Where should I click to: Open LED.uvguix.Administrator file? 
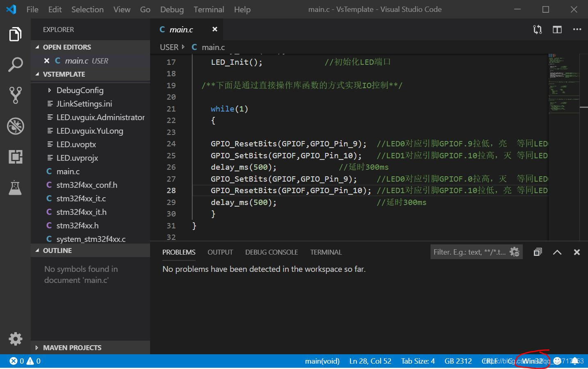click(100, 117)
